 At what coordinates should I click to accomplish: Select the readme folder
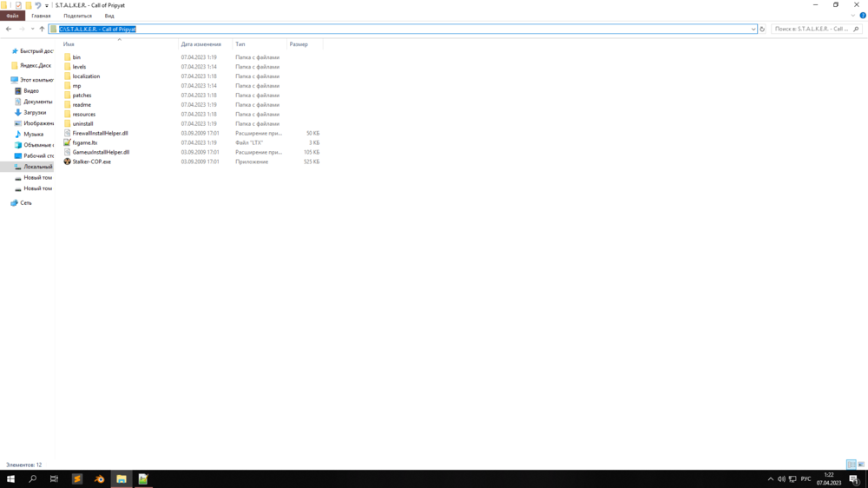(82, 105)
